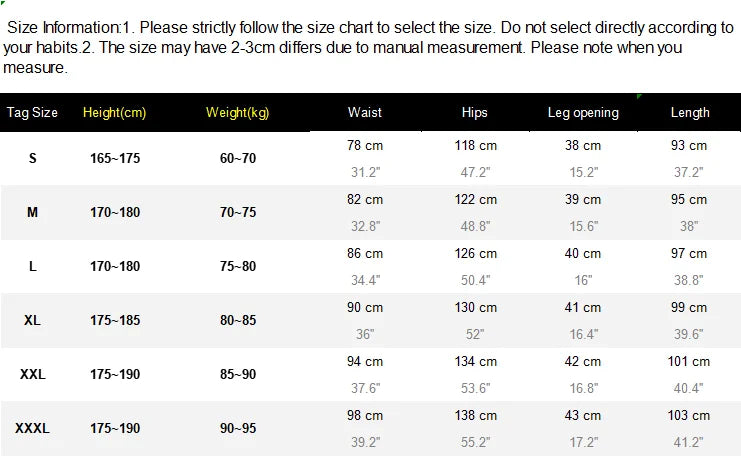Image resolution: width=741 pixels, height=457 pixels.
Task: Click the Length column header
Action: click(x=689, y=112)
